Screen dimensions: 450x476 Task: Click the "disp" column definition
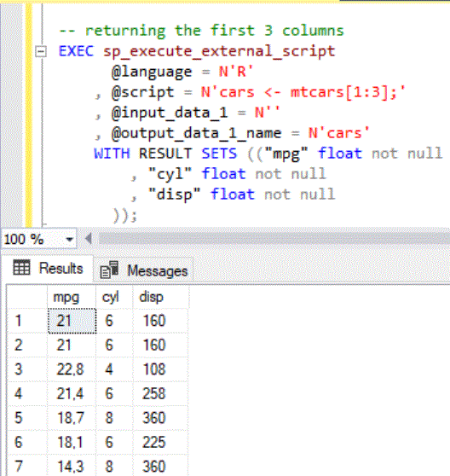(241, 194)
